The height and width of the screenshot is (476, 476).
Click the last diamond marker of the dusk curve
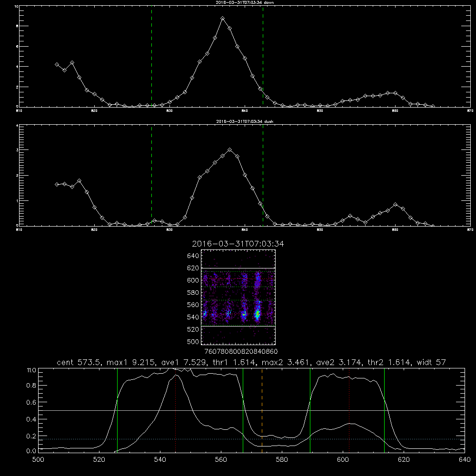433,226
